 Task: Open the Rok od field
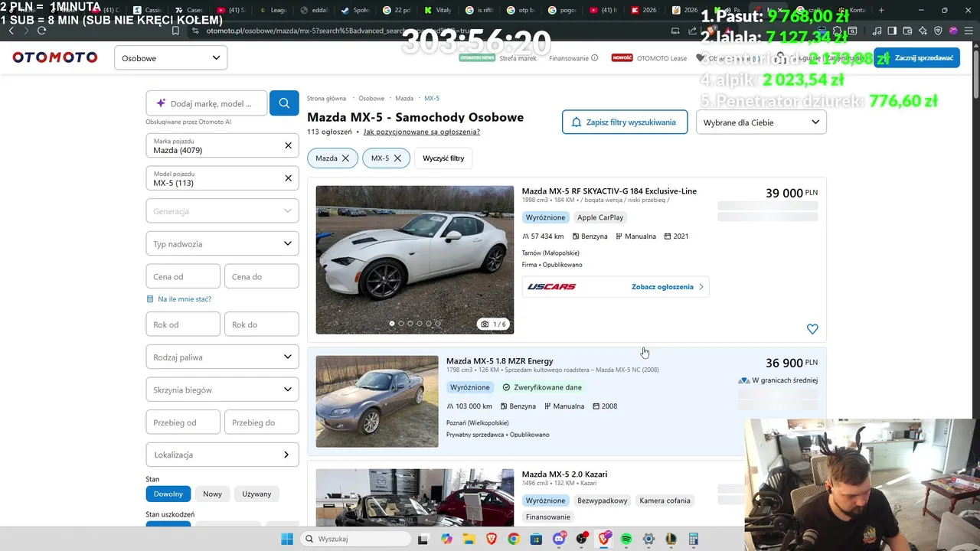(183, 324)
